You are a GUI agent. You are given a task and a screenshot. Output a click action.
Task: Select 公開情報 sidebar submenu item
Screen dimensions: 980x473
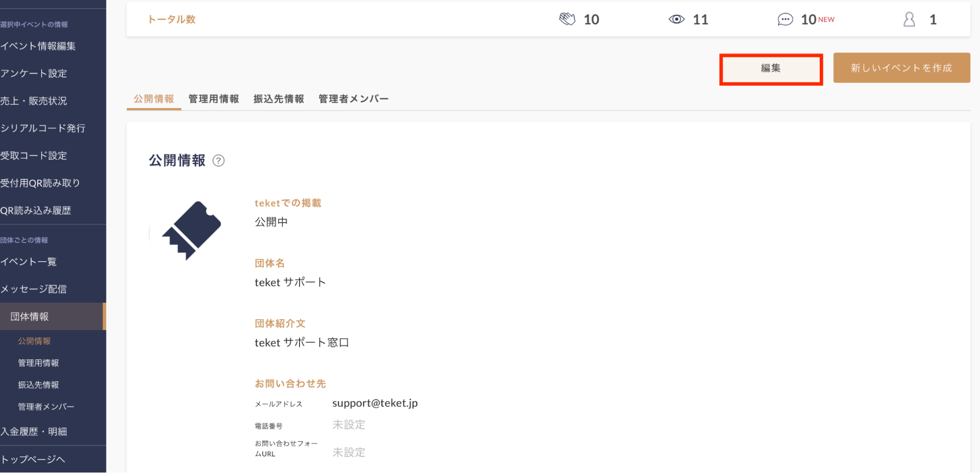coord(34,341)
